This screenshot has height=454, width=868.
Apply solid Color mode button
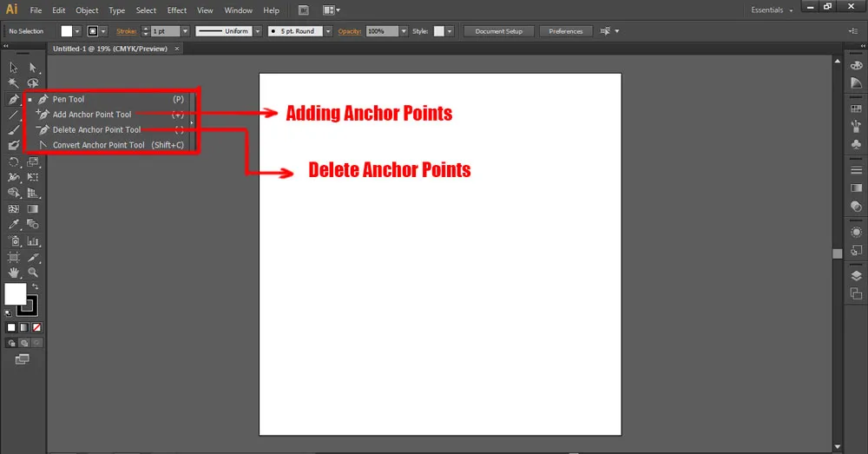click(11, 328)
